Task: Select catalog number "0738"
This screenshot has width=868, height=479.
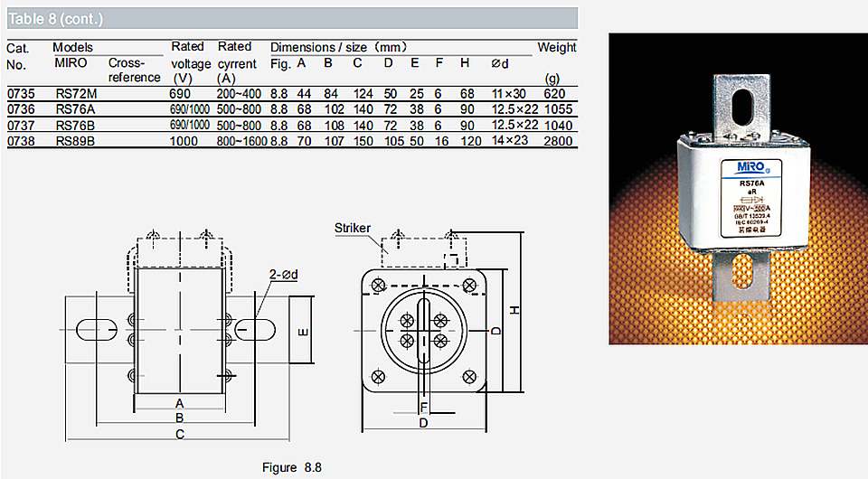Action: (21, 140)
